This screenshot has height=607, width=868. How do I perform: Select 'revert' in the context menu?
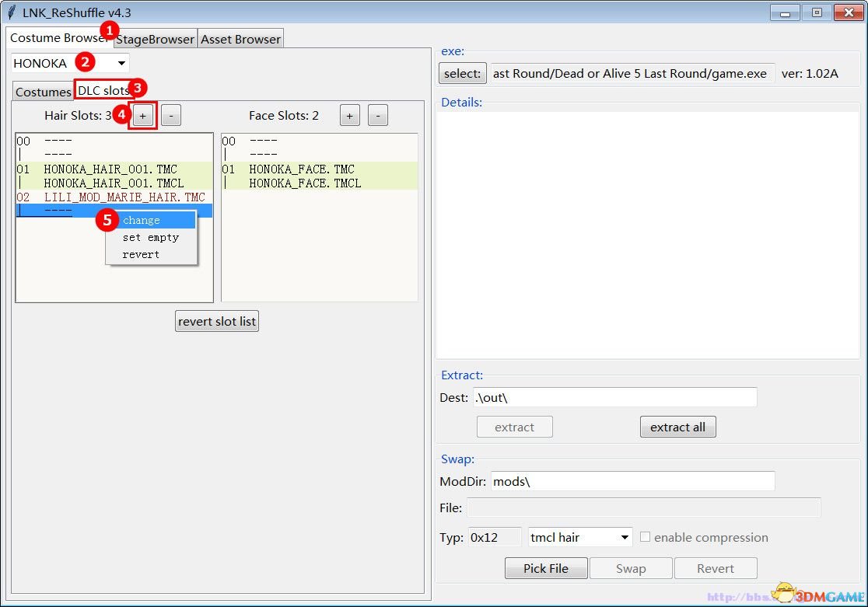pos(141,255)
